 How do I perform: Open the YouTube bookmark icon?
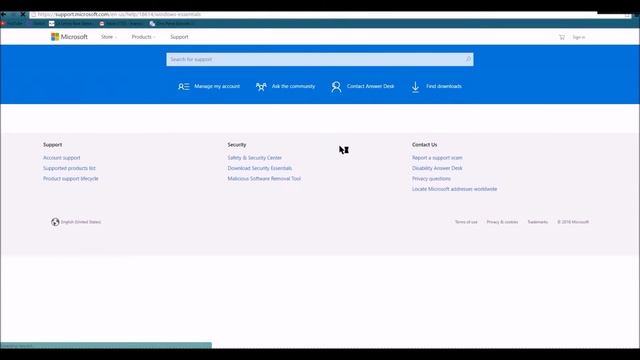[3, 24]
